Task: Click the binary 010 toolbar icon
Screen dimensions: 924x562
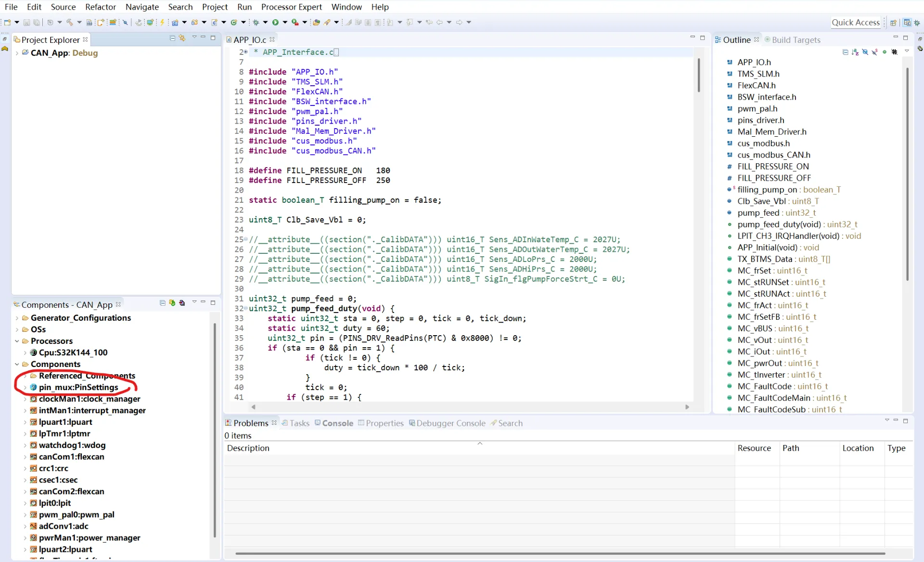Action: 89,22
